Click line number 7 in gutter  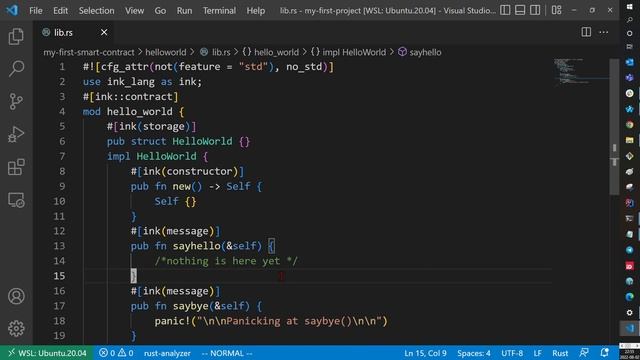coord(62,156)
